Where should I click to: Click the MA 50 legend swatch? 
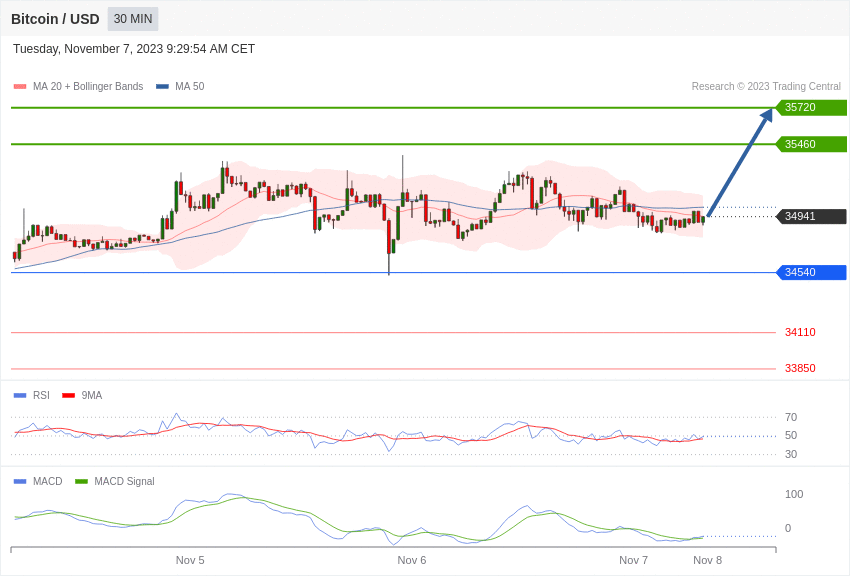tap(162, 86)
